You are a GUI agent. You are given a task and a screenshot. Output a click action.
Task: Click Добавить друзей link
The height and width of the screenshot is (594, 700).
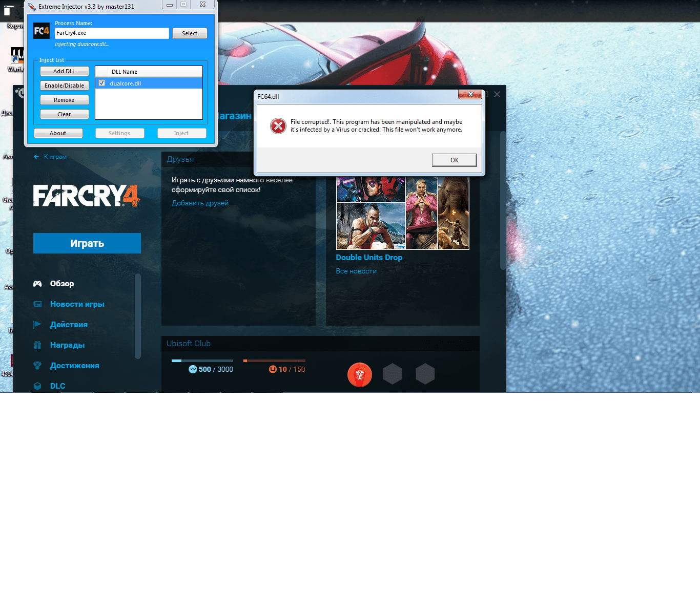[200, 203]
